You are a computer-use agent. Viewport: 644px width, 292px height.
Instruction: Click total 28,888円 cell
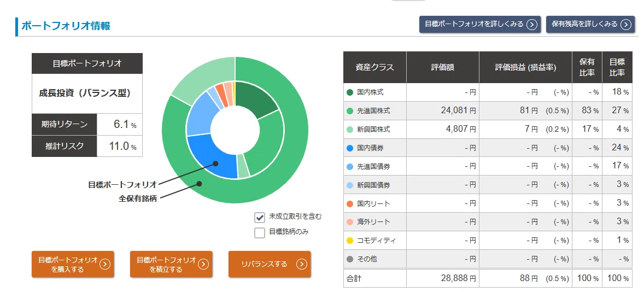[x=442, y=278]
